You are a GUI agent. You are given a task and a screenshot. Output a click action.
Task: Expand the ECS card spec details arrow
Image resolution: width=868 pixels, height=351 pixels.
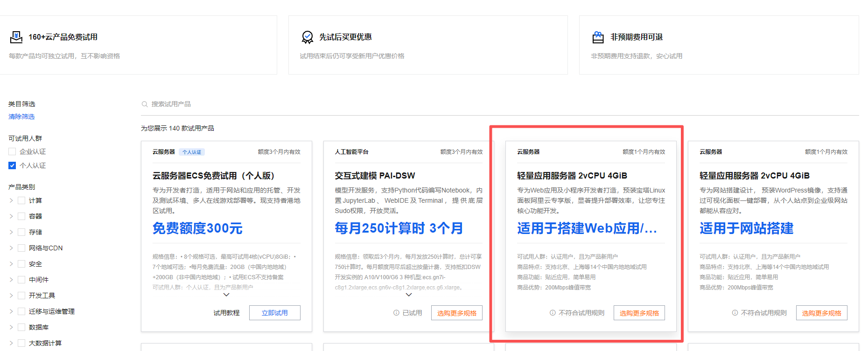(226, 295)
